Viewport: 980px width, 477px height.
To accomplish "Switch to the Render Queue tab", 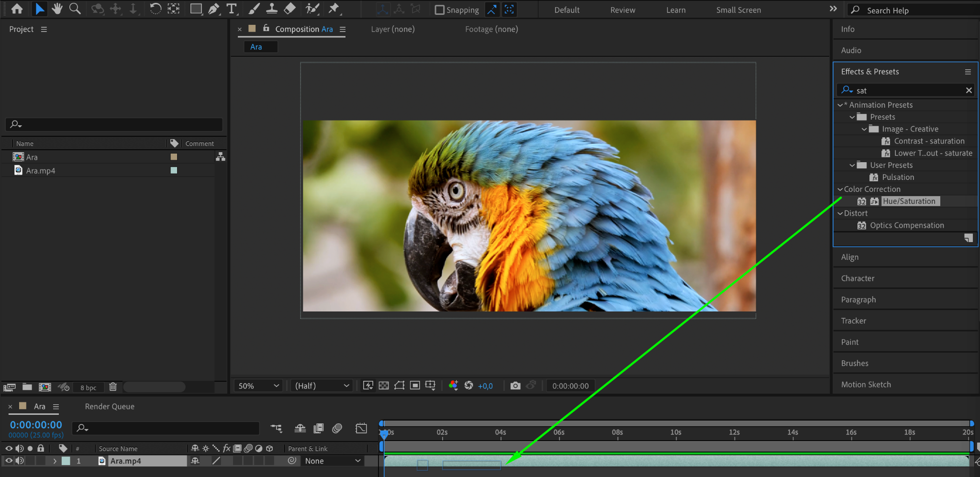I will point(110,406).
